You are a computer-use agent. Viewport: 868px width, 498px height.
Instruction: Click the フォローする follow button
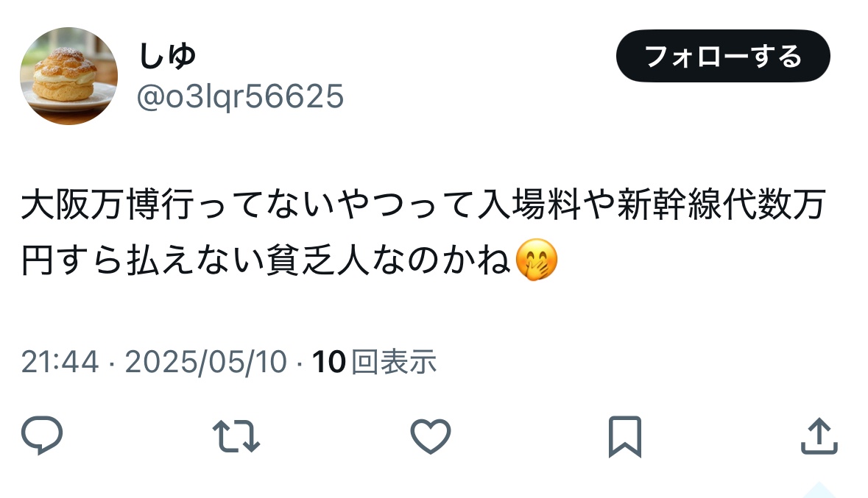pyautogui.click(x=723, y=56)
